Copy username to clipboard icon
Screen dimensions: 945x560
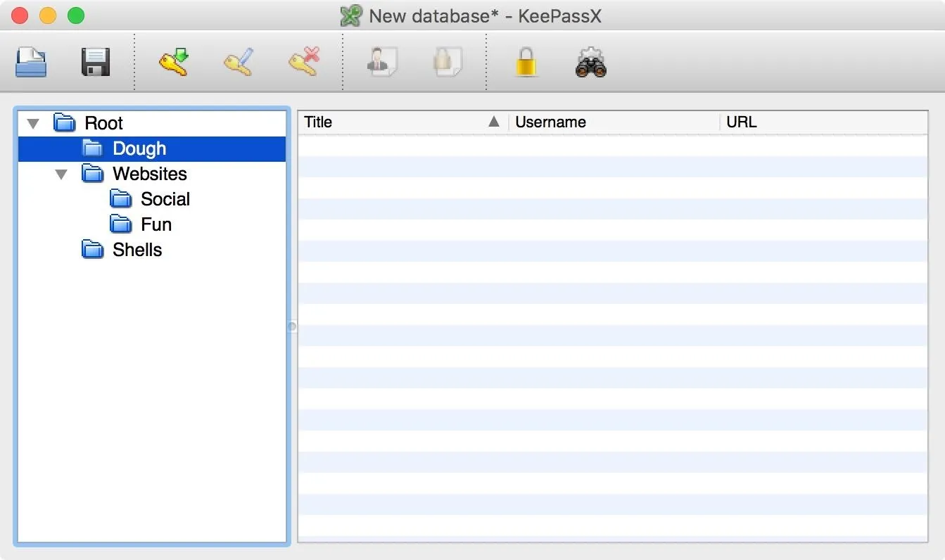[382, 62]
